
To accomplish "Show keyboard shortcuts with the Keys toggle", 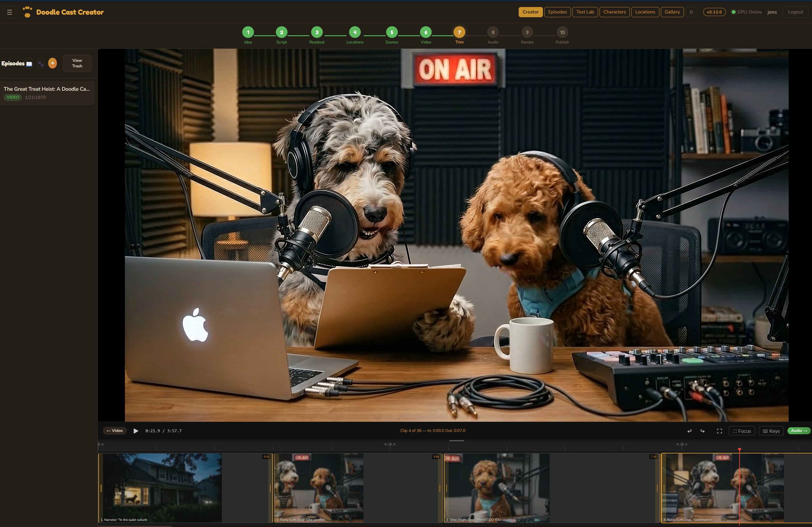I will coord(771,430).
